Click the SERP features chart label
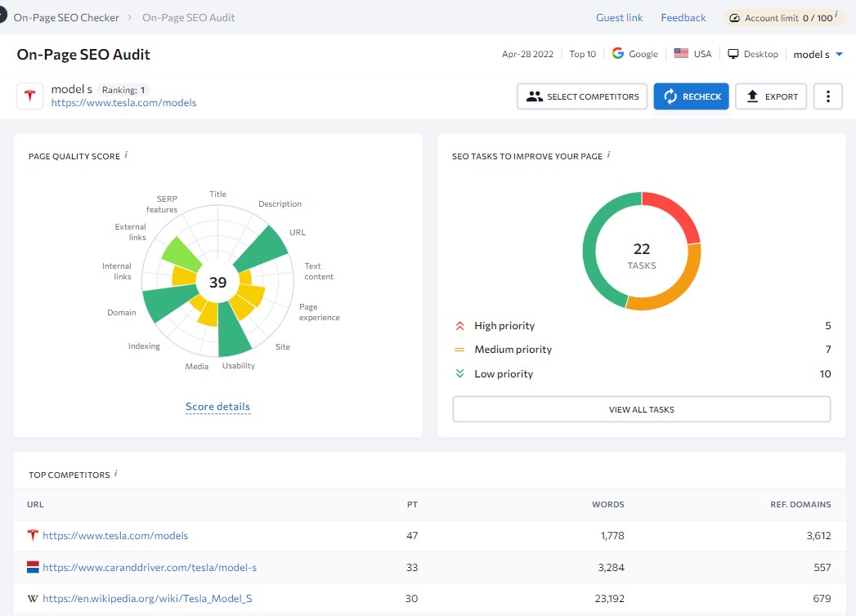Screen dimensions: 856x616 pyautogui.click(x=162, y=204)
